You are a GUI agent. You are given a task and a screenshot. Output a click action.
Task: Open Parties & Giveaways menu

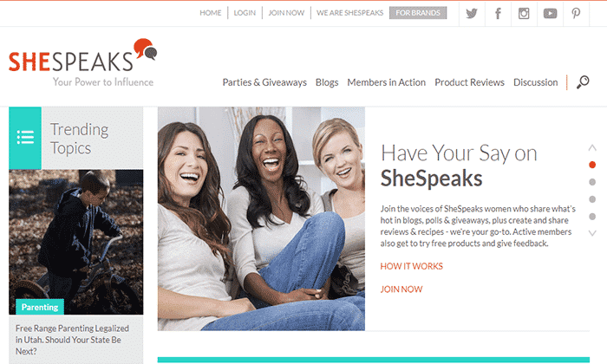pos(264,82)
